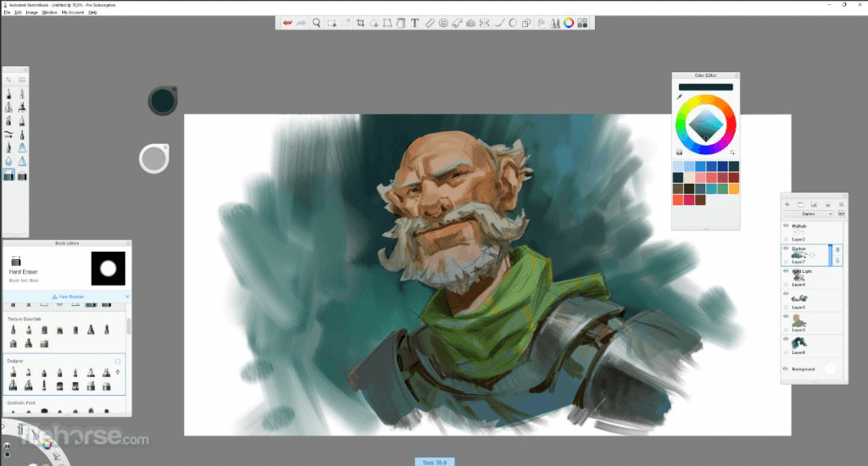Pick the eyedropper in Color Editor
This screenshot has height=466, width=868.
click(679, 97)
